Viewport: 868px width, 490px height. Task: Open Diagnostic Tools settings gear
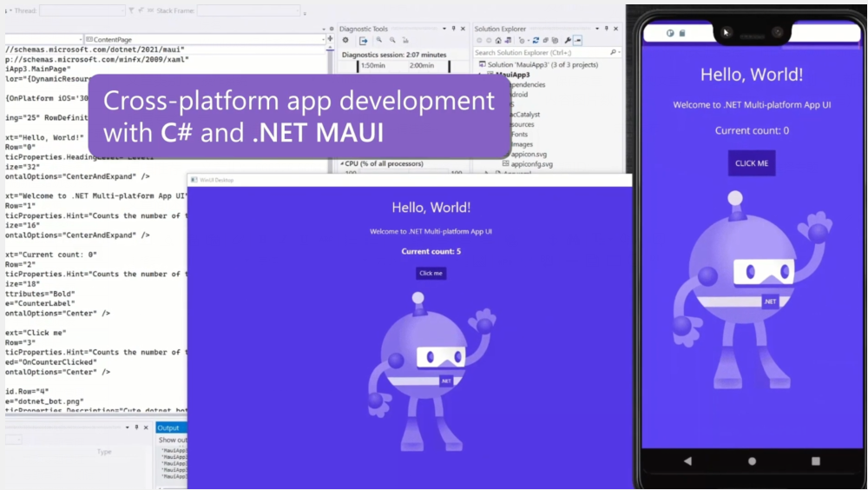click(345, 40)
